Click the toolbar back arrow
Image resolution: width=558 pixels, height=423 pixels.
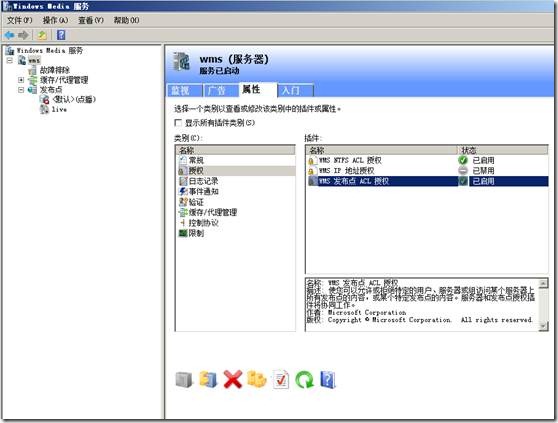10,35
